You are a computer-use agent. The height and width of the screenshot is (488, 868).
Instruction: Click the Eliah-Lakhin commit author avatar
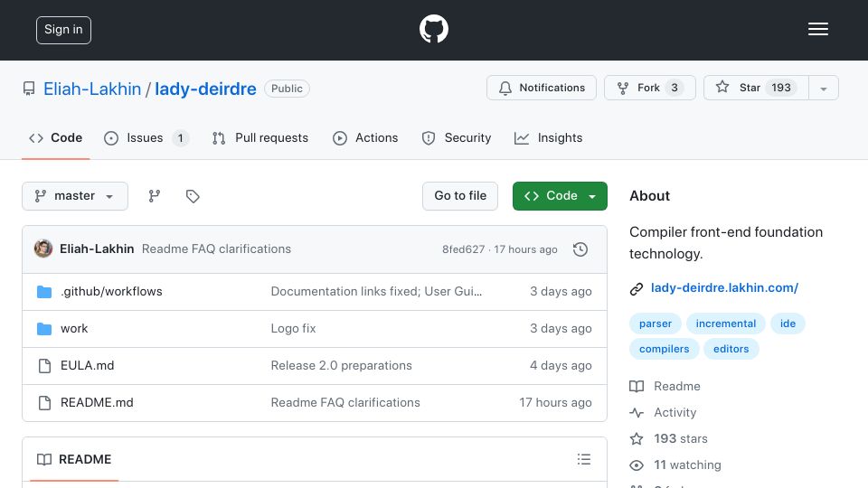pos(43,249)
